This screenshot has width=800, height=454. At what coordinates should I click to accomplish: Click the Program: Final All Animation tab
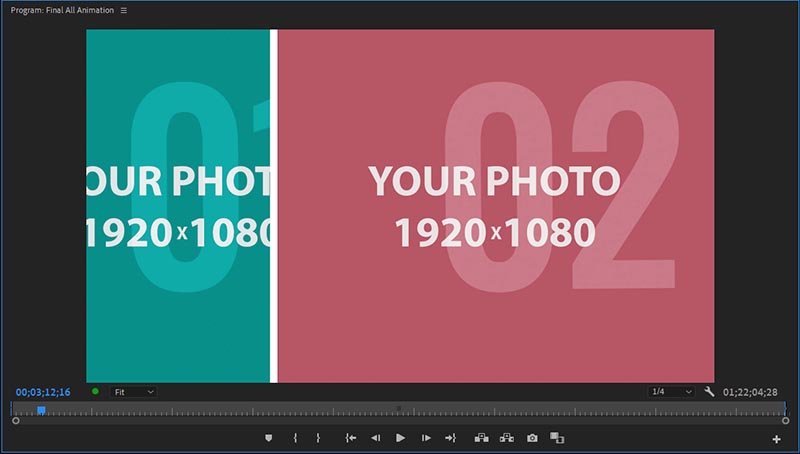62,10
